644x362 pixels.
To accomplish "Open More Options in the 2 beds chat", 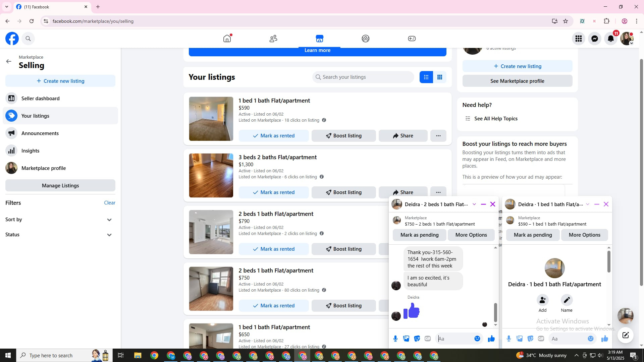I will (x=471, y=235).
